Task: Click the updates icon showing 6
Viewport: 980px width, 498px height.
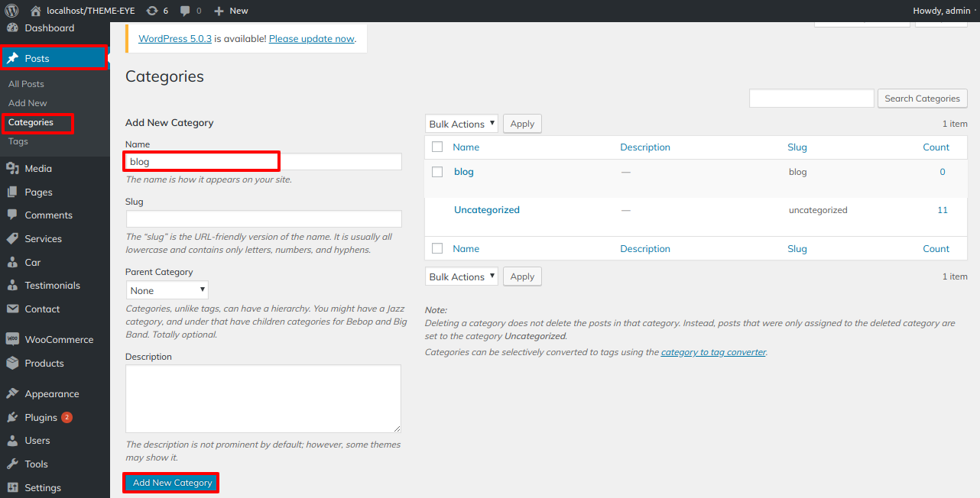Action: click(x=151, y=11)
